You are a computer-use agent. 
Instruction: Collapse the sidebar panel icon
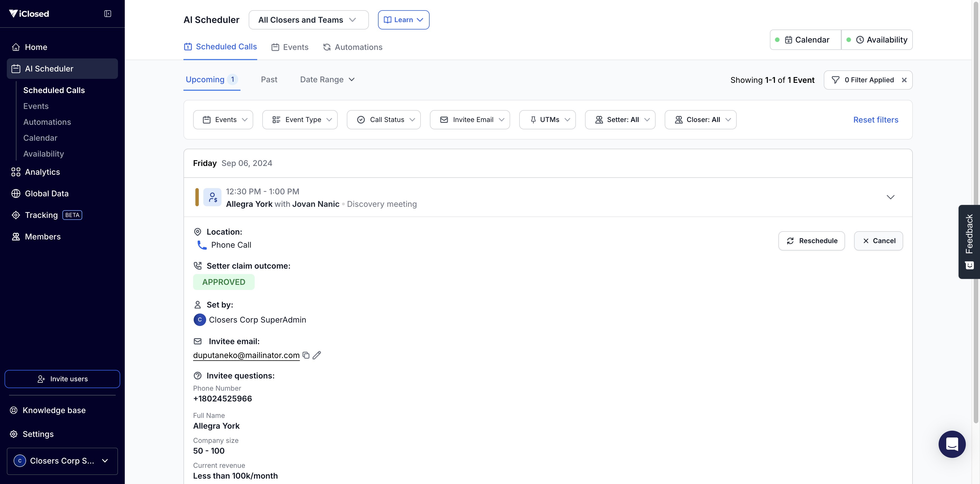108,14
